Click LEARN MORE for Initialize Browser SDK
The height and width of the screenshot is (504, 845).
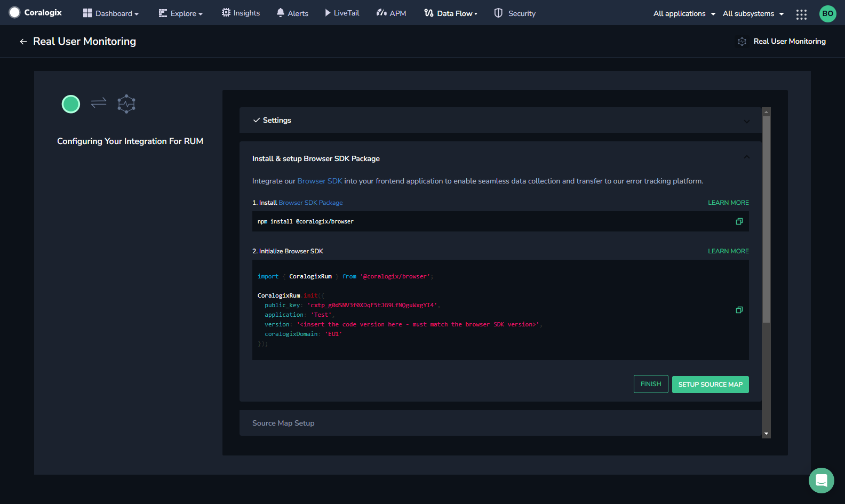click(728, 251)
